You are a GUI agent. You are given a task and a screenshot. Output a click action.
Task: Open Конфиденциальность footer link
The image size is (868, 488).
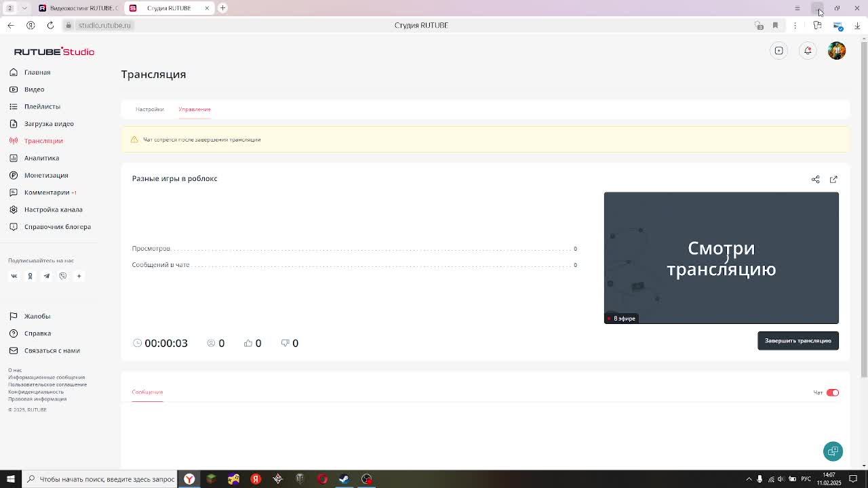point(36,392)
